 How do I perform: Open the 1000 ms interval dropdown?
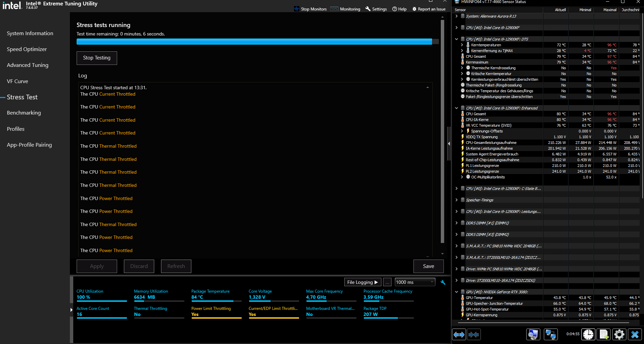point(415,282)
